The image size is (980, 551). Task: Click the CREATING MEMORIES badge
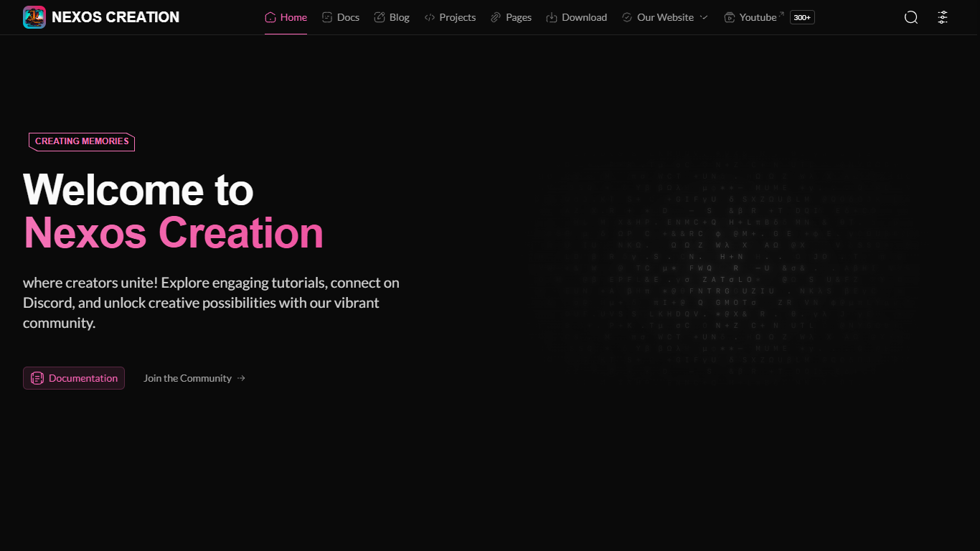[82, 141]
